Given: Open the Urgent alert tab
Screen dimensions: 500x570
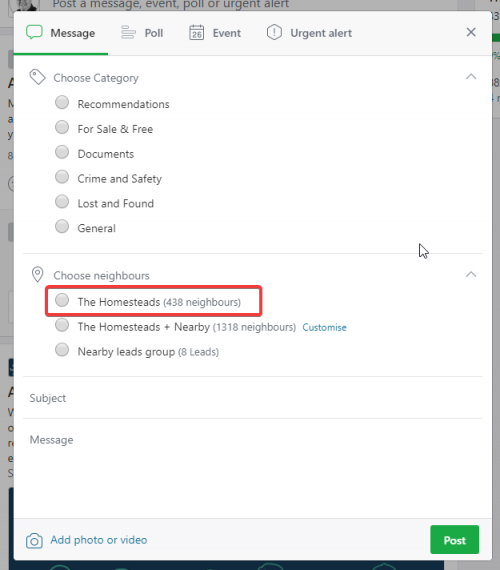Looking at the screenshot, I should coord(309,33).
